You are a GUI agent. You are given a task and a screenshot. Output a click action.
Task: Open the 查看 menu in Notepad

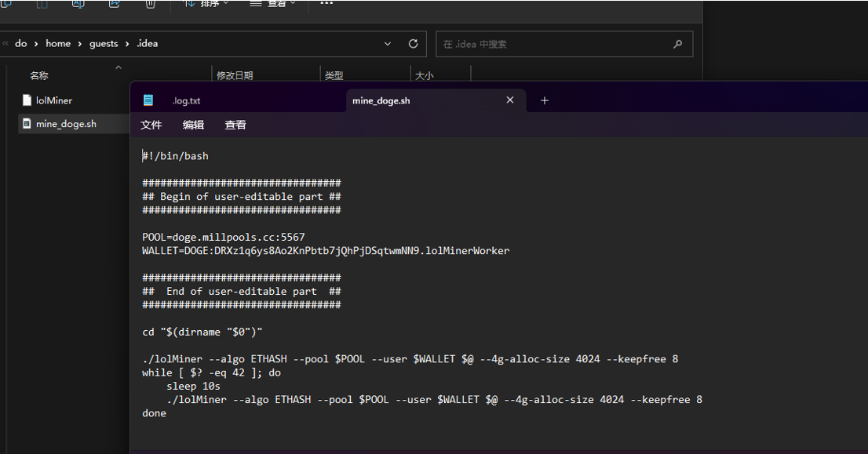(235, 125)
